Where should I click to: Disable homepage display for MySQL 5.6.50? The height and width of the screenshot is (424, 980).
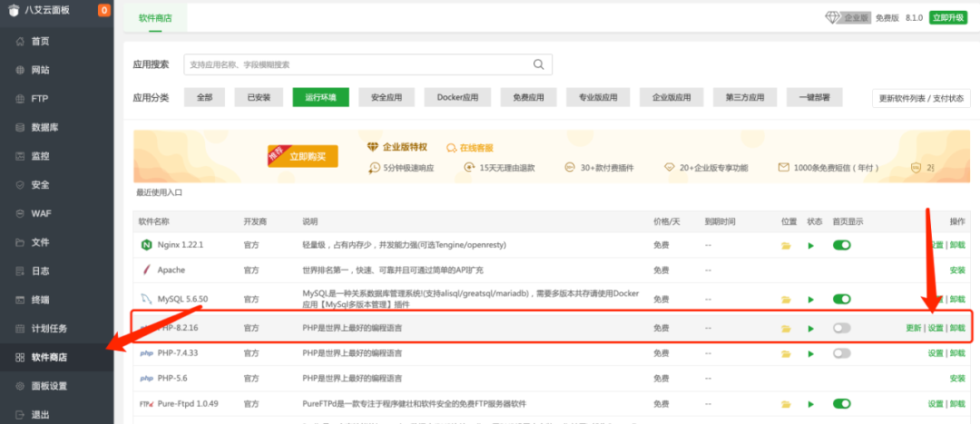click(x=841, y=300)
